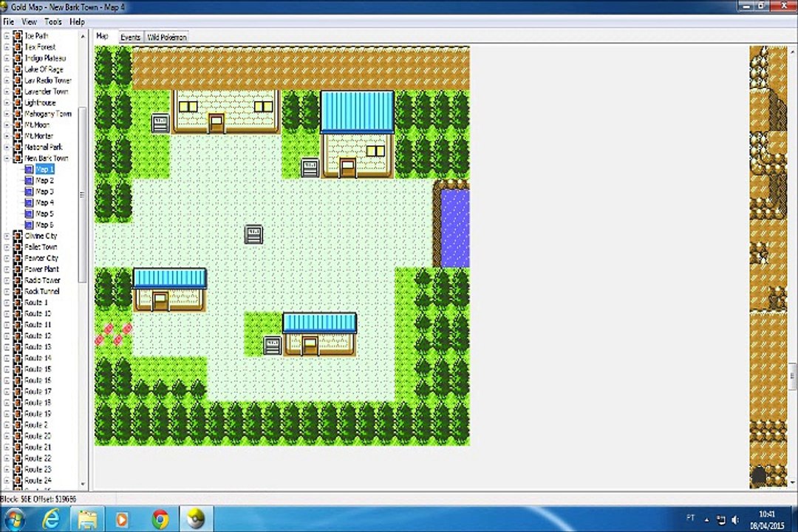Expand the Rock Tunnel node
798x532 pixels.
click(7, 292)
